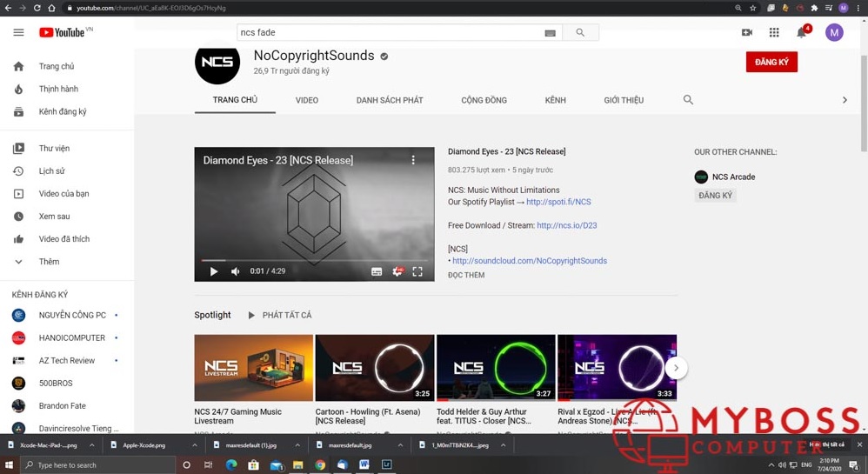Image resolution: width=868 pixels, height=474 pixels.
Task: Expand sidebar with Thêm
Action: pos(49,262)
